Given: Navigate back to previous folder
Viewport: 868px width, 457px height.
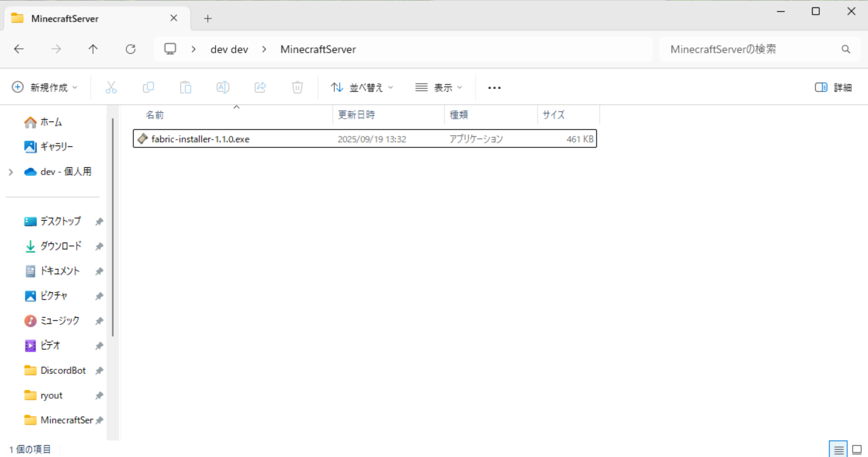Looking at the screenshot, I should 19,49.
